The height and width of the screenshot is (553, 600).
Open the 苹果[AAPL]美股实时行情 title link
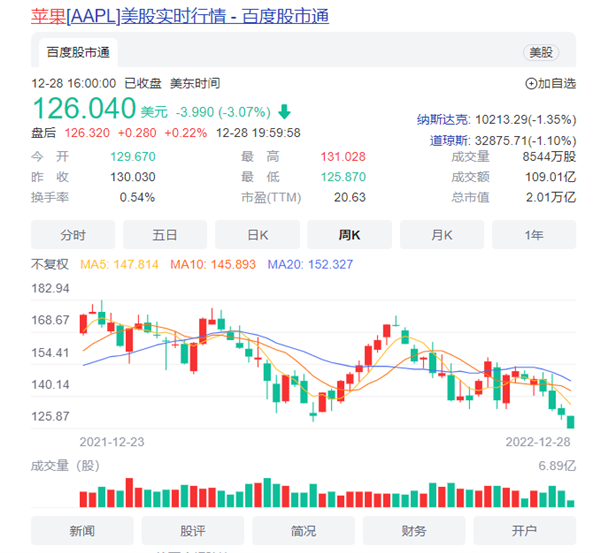click(180, 16)
